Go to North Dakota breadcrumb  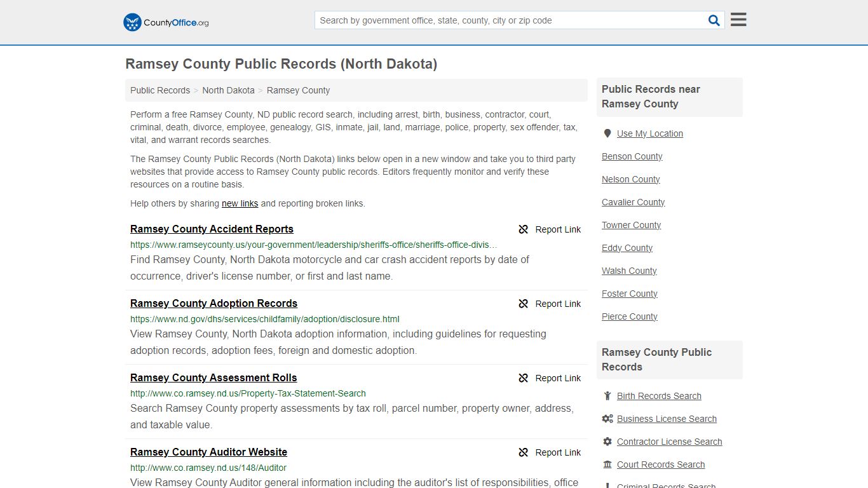coord(228,90)
